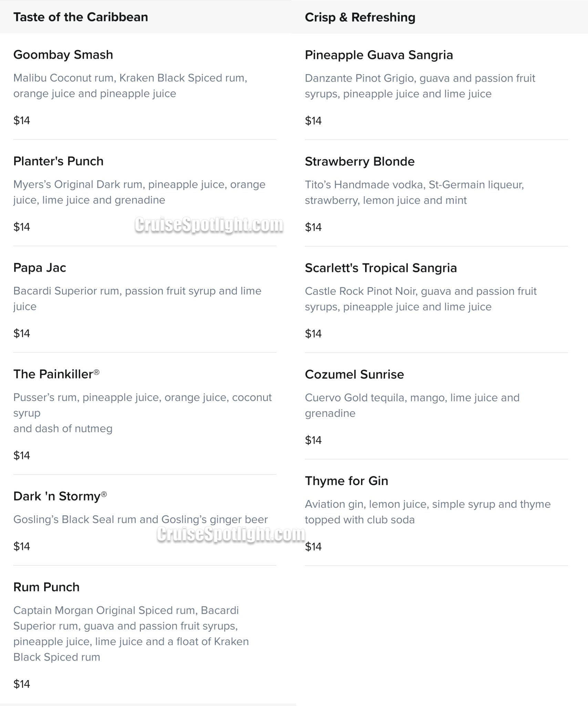Select Scarlett's Tropical Sangria
588x706 pixels.
[x=381, y=268]
